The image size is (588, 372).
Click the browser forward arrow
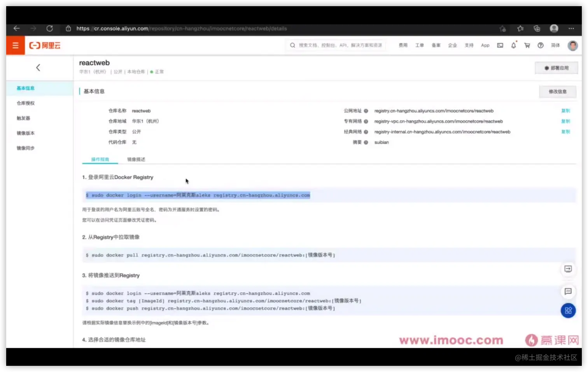point(33,28)
